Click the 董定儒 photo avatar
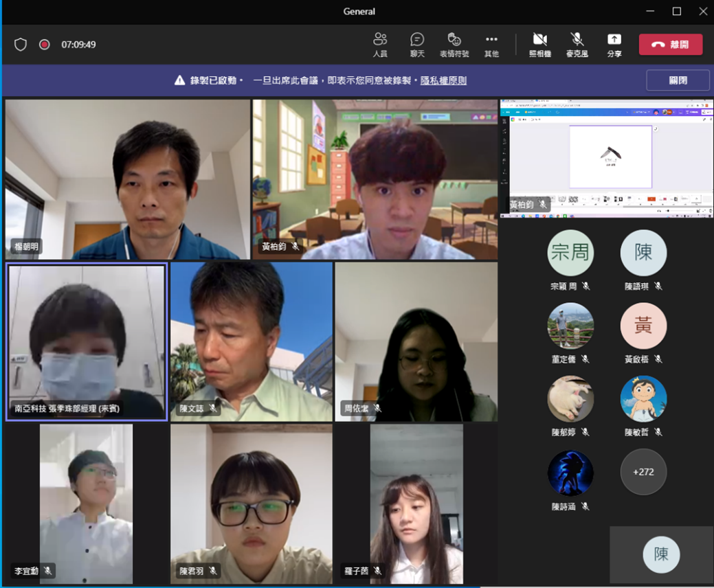Screen dimensions: 714x588 pyautogui.click(x=570, y=326)
